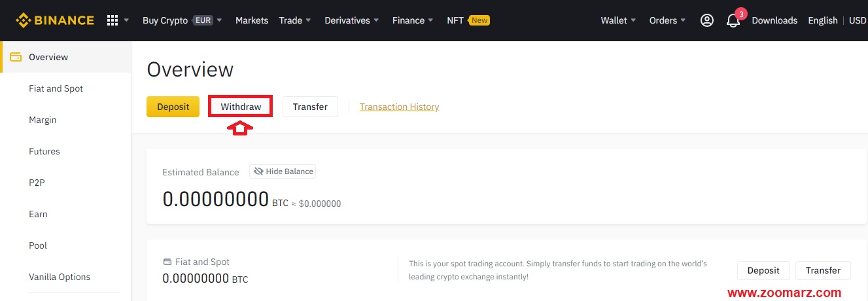This screenshot has height=301, width=868.
Task: Open the Markets page
Action: (252, 20)
